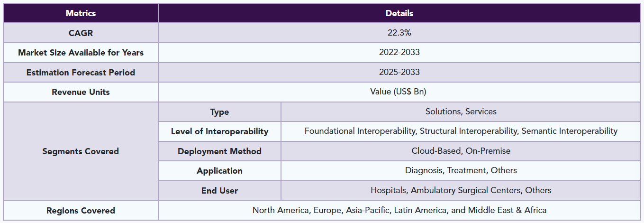The image size is (644, 223).
Task: Click the North America, Europe regions cell
Action: coord(399,210)
